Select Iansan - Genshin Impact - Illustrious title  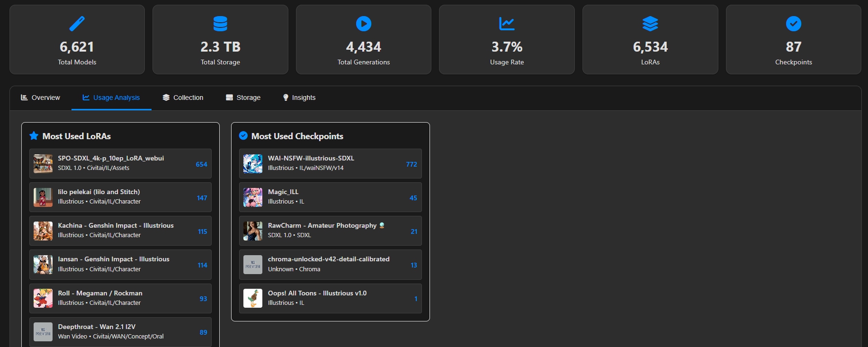click(114, 259)
